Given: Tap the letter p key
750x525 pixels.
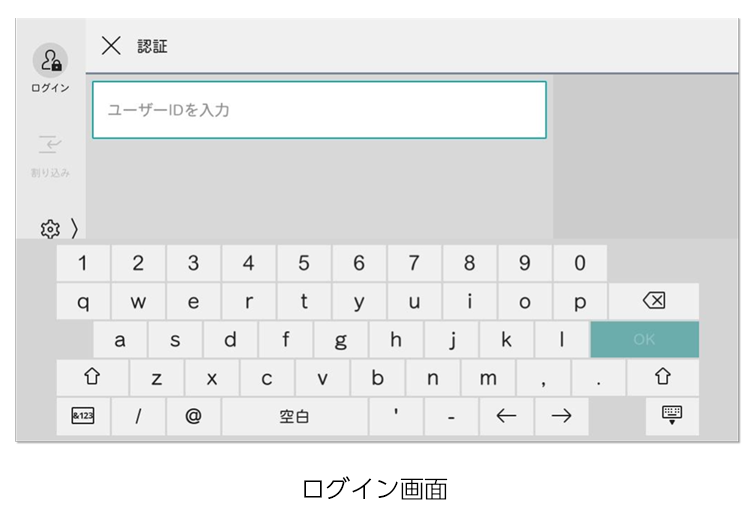Looking at the screenshot, I should pyautogui.click(x=580, y=301).
